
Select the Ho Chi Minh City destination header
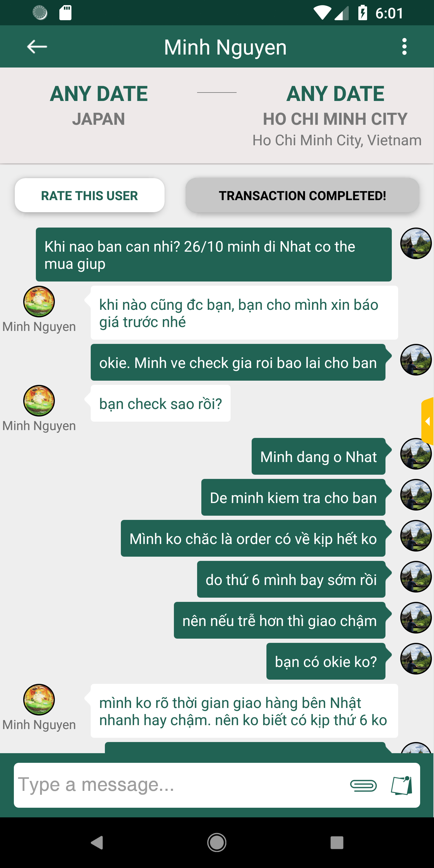point(336,115)
